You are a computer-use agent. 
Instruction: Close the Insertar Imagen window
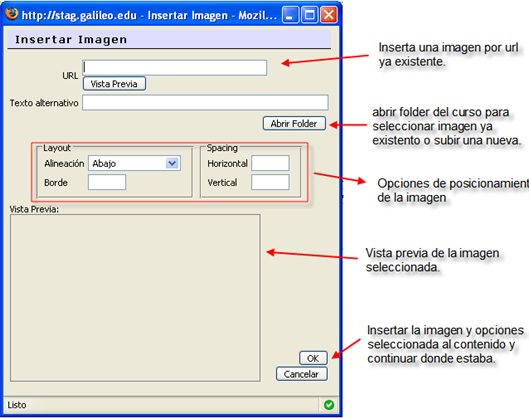tap(329, 15)
